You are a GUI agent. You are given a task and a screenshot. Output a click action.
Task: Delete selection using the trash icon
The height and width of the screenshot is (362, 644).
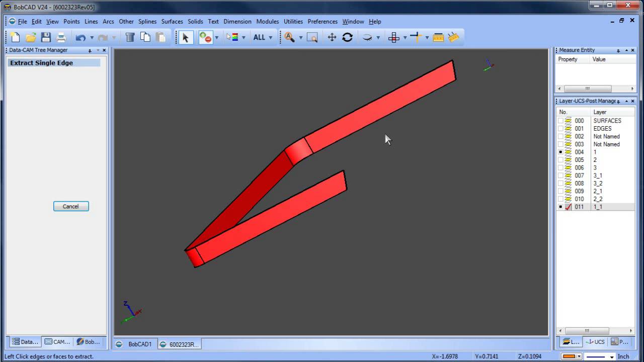[x=130, y=37]
